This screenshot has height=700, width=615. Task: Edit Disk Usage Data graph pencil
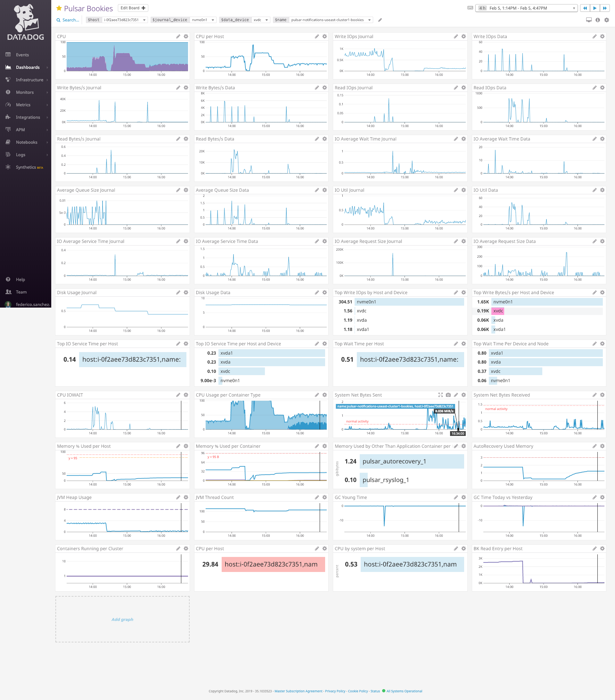[x=317, y=293]
